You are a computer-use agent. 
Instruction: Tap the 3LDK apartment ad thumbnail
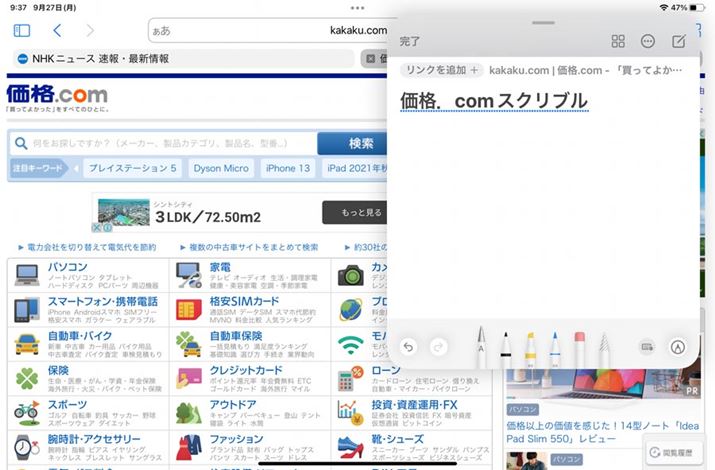coord(124,212)
